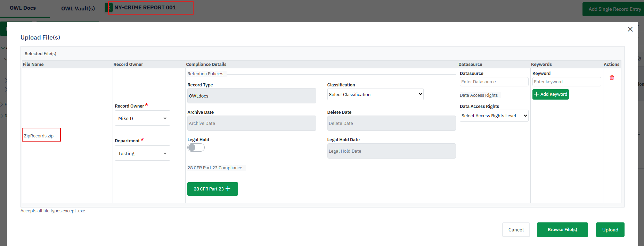This screenshot has height=246, width=644.
Task: Click the Upload button
Action: pyautogui.click(x=610, y=230)
